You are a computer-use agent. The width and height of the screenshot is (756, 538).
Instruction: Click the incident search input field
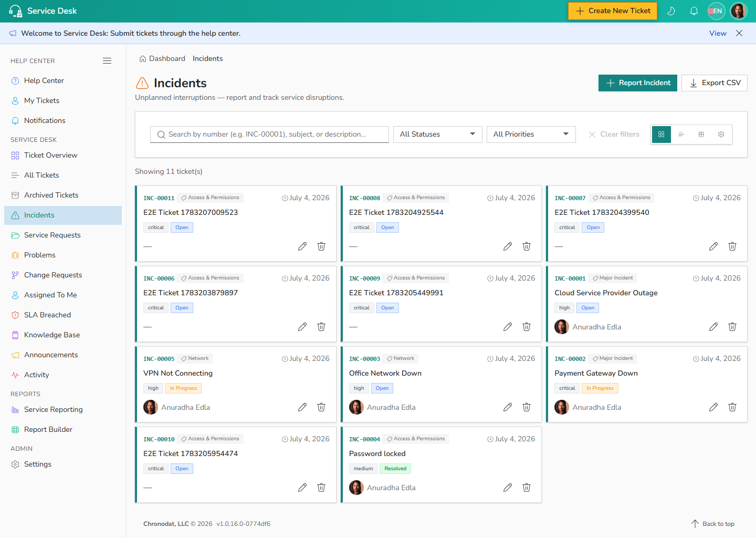269,134
